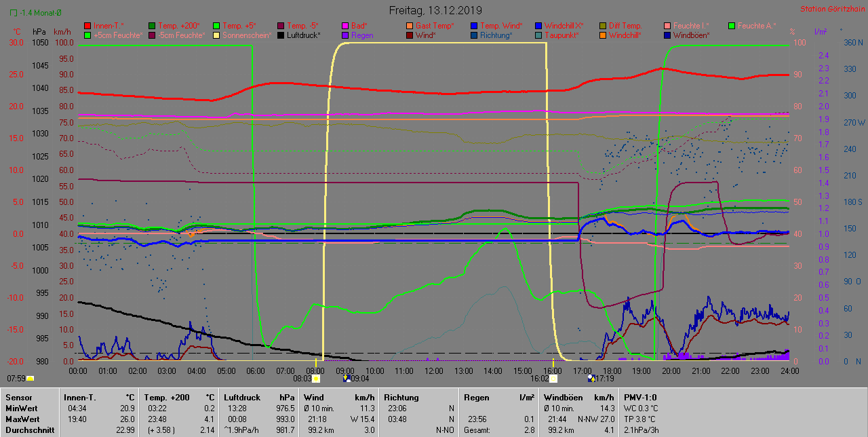Click the red Innen-T. legend swatch
Viewport: 868px width, 437px height.
87,26
